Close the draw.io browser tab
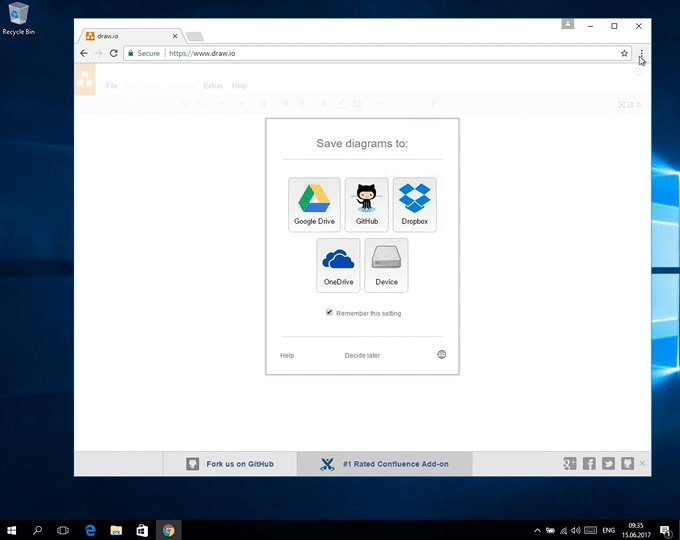Screen dimensions: 680x540 pos(175,36)
